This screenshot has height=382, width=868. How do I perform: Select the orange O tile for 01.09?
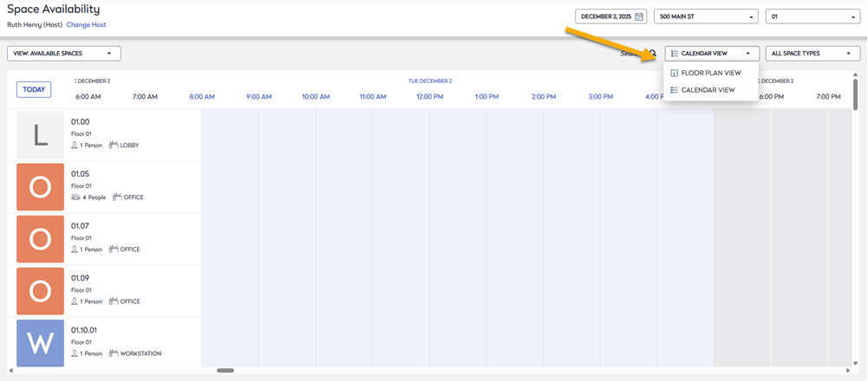point(41,291)
